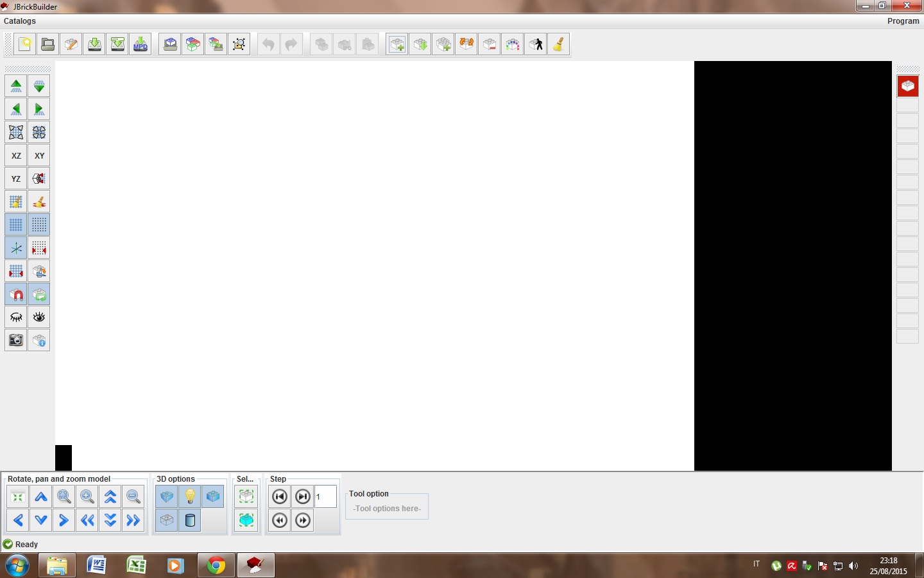Select the red brick swatch in sidebar
The width and height of the screenshot is (924, 578).
click(908, 86)
